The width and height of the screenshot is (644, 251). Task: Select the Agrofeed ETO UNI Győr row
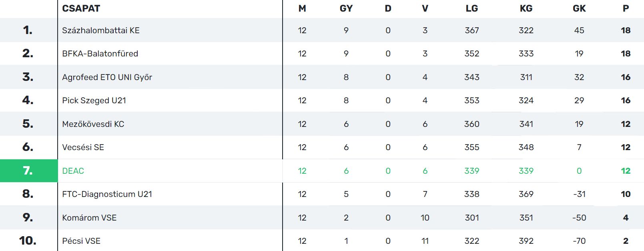(x=107, y=77)
